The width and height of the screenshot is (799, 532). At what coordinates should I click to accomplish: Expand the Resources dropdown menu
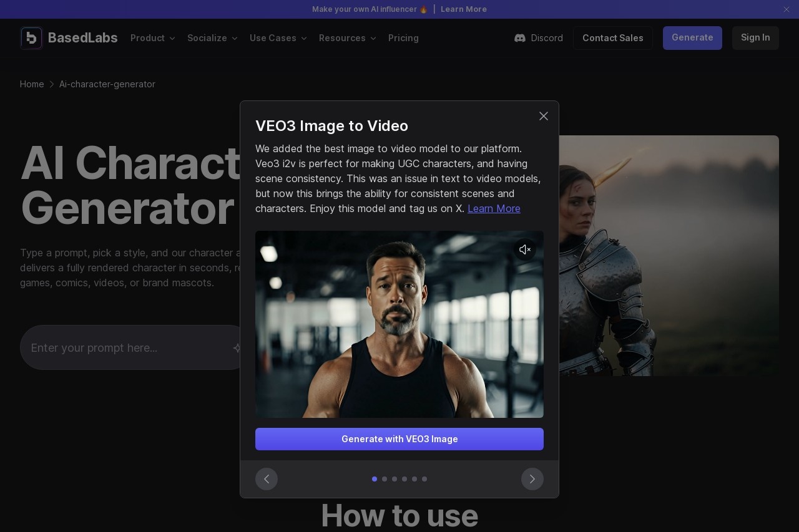click(x=348, y=38)
